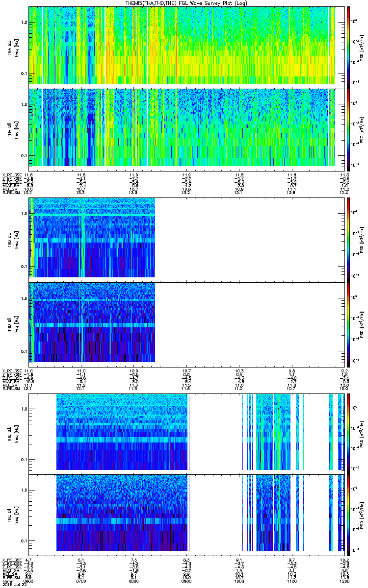Click the '0600' time tick label
Image resolution: width=368 pixels, height=588 pixels.
29,581
